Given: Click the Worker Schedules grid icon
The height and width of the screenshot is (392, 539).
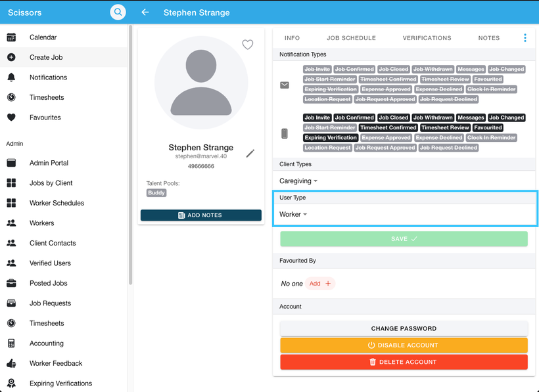Looking at the screenshot, I should coord(11,203).
